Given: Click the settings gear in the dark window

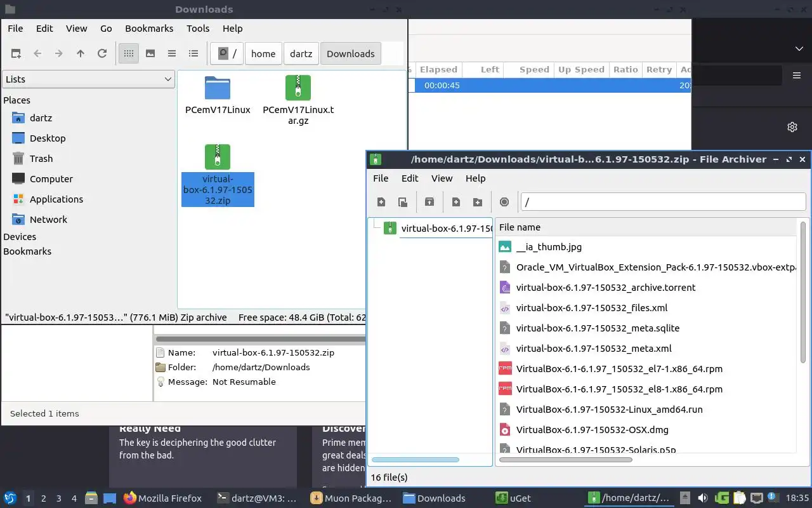Looking at the screenshot, I should [x=792, y=127].
